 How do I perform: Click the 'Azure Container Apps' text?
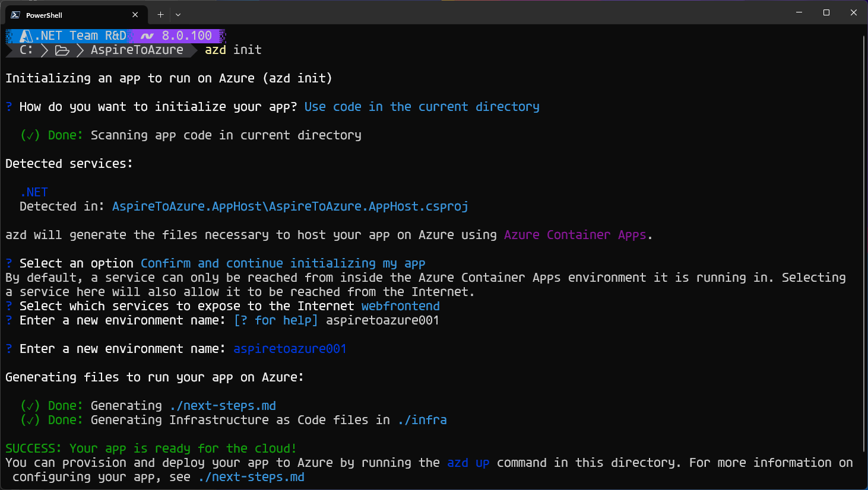pos(575,235)
